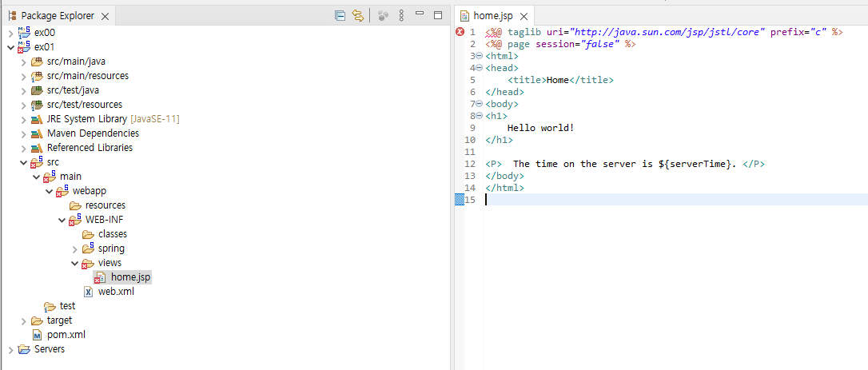Viewport: 868px width, 370px height.
Task: Click the src/main/resources folder icon
Action: coord(37,76)
